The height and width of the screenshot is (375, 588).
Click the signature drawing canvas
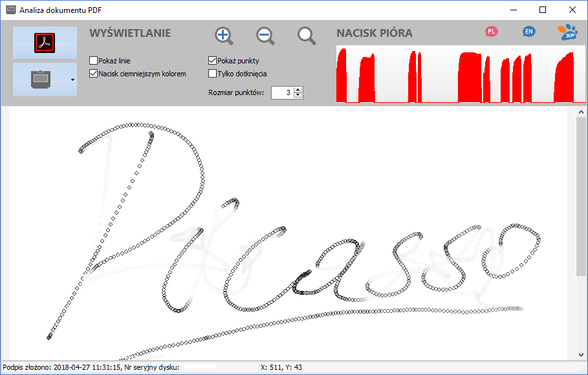288,233
